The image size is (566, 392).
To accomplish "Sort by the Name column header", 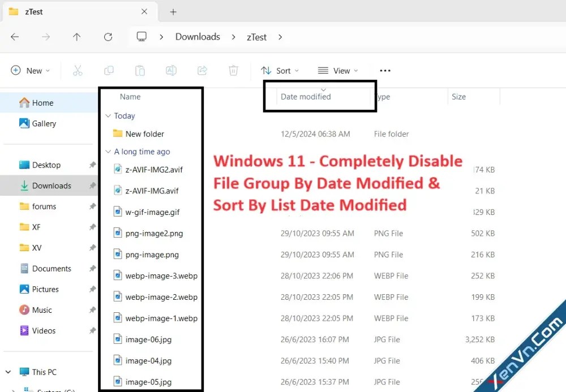I will [130, 97].
